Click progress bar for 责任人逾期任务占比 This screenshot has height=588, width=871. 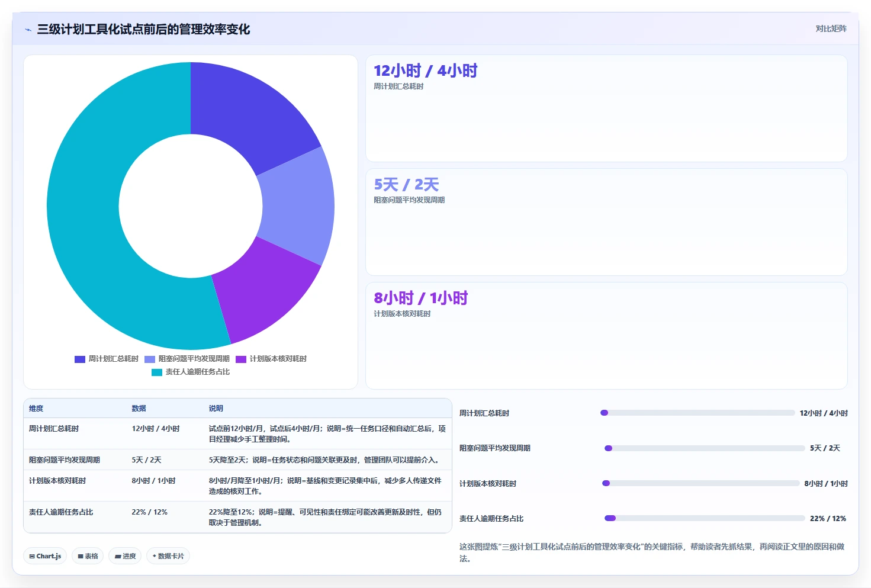[x=705, y=518]
